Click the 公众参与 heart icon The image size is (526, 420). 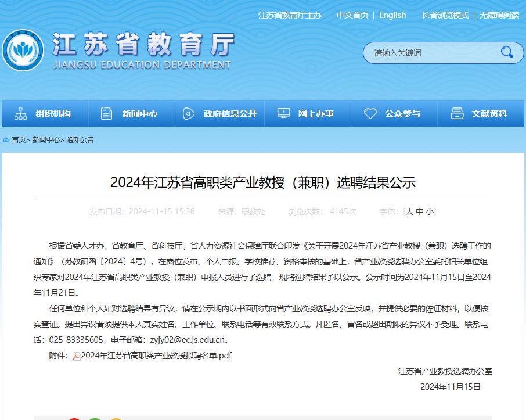370,113
